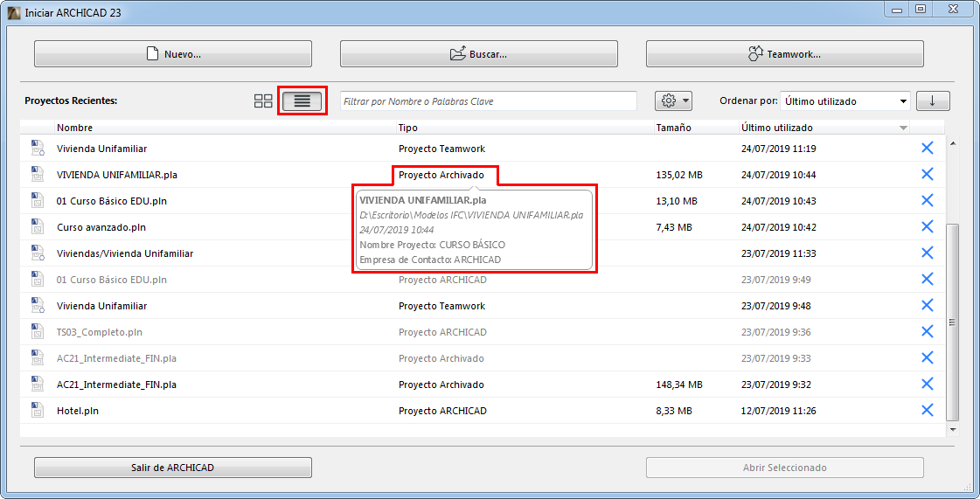Click the 12/07/2019 11:26 date cell
Viewport: 980px width, 499px height.
point(779,411)
